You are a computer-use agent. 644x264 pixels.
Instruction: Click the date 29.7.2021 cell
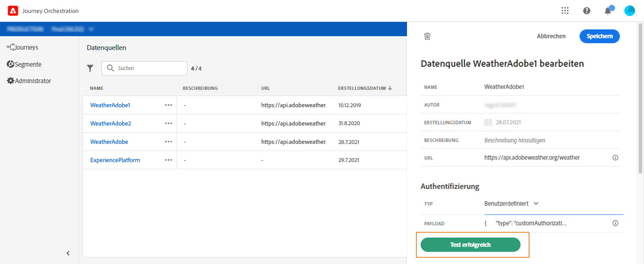point(349,160)
